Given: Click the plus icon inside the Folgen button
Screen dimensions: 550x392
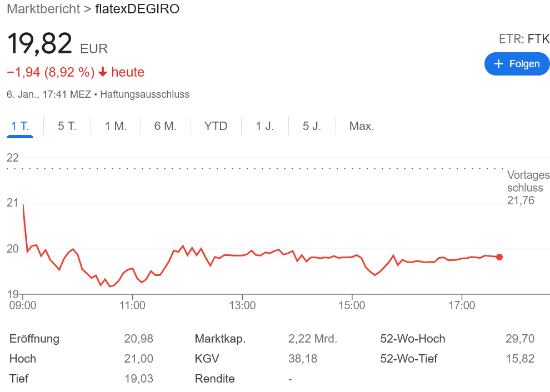Looking at the screenshot, I should coord(498,63).
